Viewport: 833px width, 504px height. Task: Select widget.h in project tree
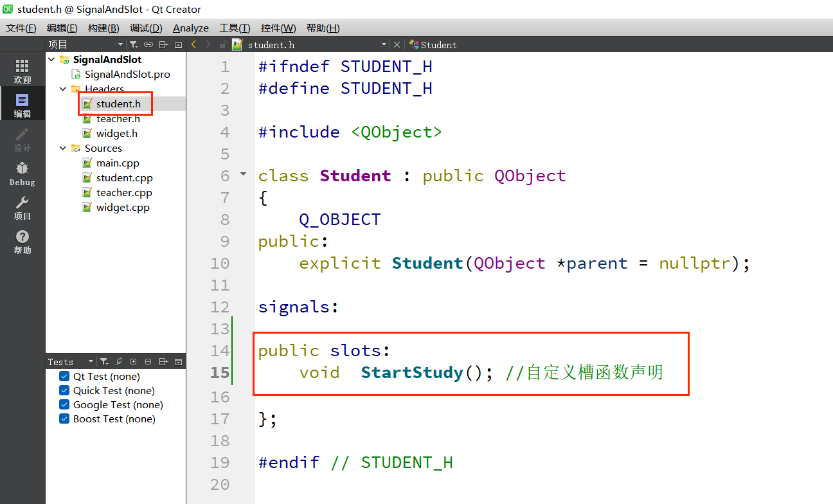(117, 133)
